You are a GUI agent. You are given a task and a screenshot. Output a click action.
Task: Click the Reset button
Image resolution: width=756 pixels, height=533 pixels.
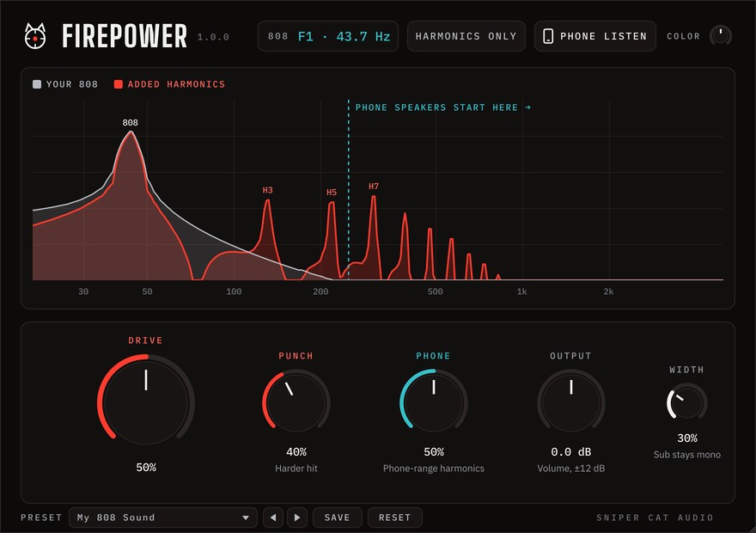395,518
